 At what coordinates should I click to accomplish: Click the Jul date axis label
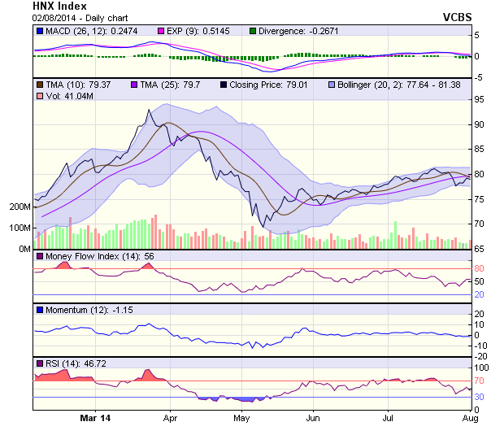click(388, 419)
